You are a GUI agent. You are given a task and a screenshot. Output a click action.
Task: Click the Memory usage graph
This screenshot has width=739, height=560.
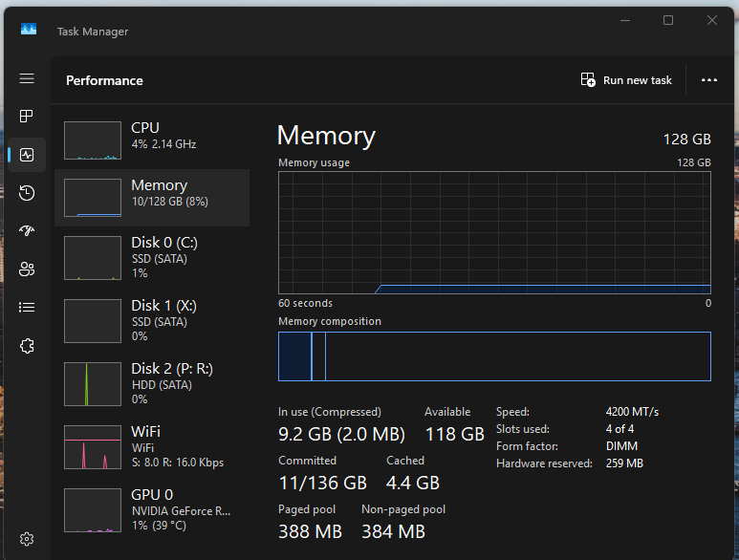click(494, 232)
